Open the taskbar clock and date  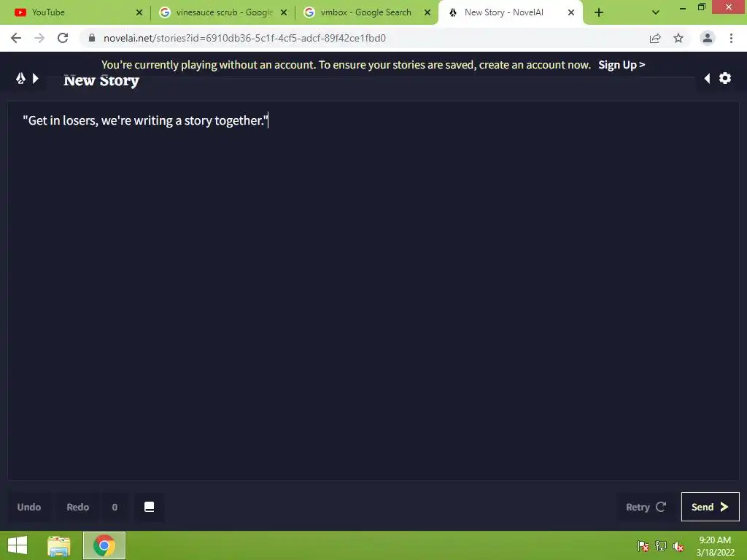(x=715, y=546)
